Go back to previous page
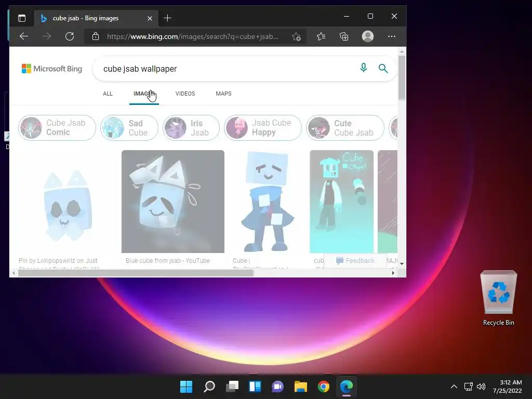Image resolution: width=532 pixels, height=399 pixels. tap(24, 36)
